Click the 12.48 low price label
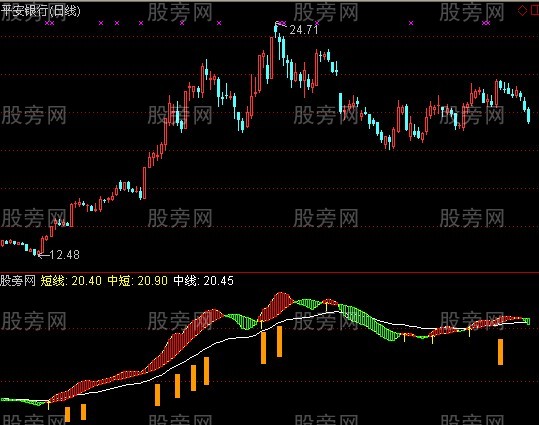Image resolution: width=539 pixels, height=425 pixels. [65, 255]
